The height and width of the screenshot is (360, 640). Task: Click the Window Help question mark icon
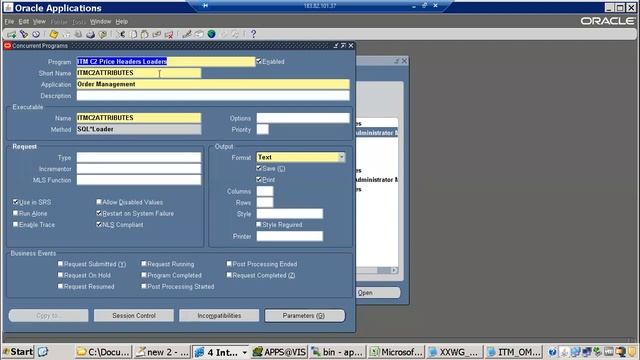coord(253,34)
